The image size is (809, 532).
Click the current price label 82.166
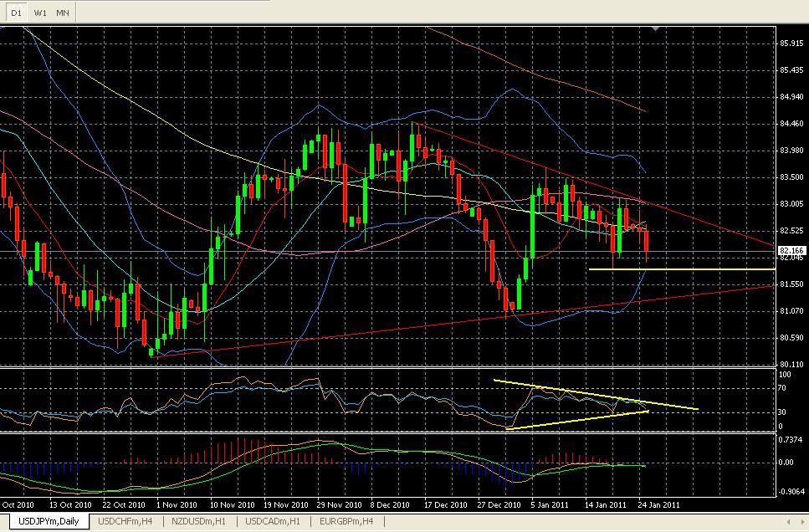(791, 251)
